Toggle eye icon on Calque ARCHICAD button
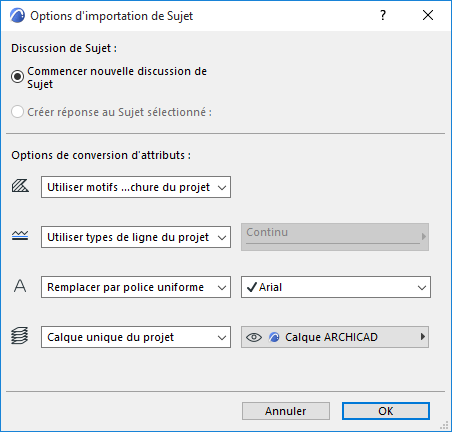Viewport: 452px width, 432px height. tap(254, 337)
